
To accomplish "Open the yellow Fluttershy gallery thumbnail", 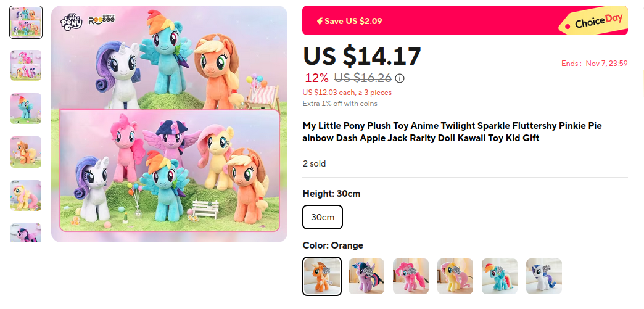I will pos(26,196).
